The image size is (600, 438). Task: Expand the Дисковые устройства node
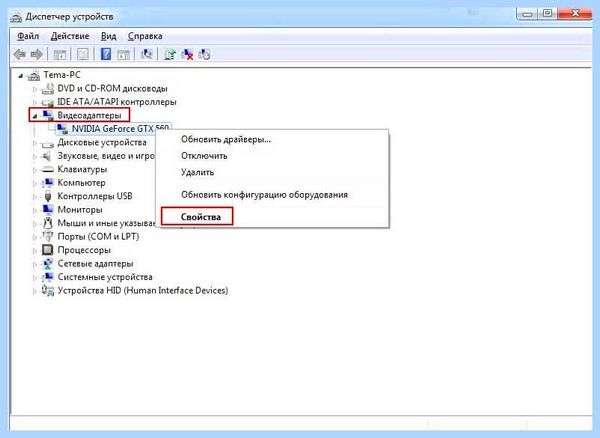pos(35,143)
